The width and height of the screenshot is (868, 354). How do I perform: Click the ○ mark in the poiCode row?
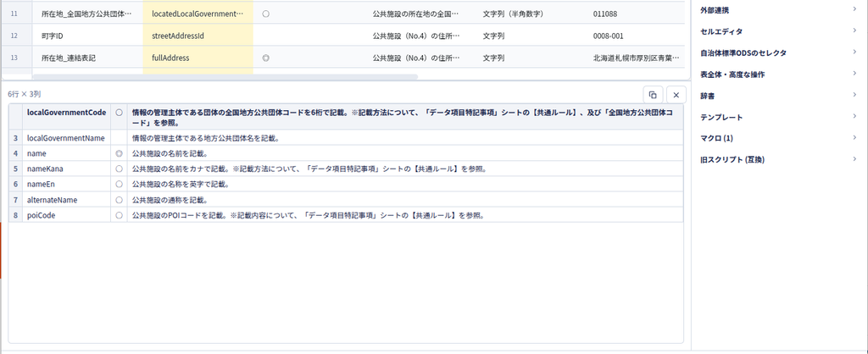pyautogui.click(x=119, y=215)
